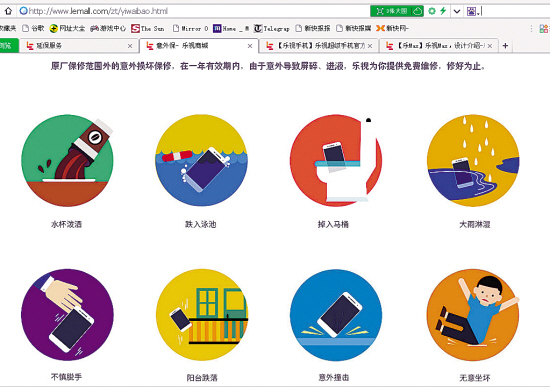The width and height of the screenshot is (550, 387).
Task: Open the 谷歌 bookmark
Action: click(x=33, y=28)
